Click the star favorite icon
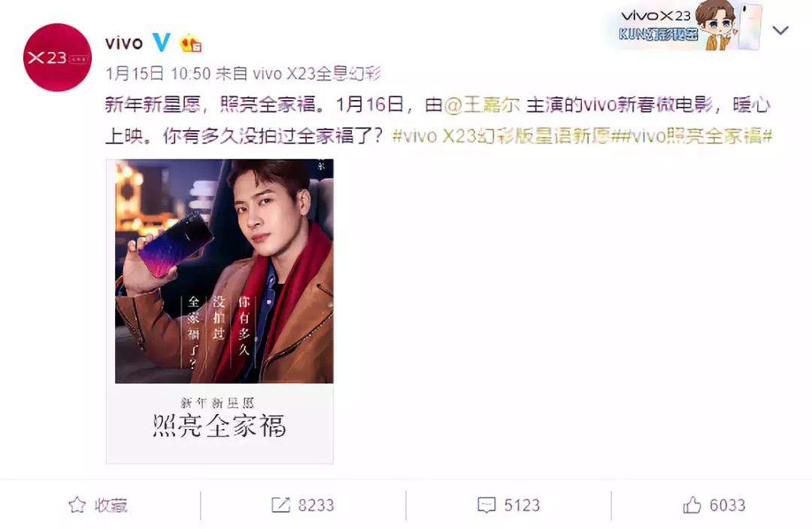The height and width of the screenshot is (529, 812). coord(77,505)
